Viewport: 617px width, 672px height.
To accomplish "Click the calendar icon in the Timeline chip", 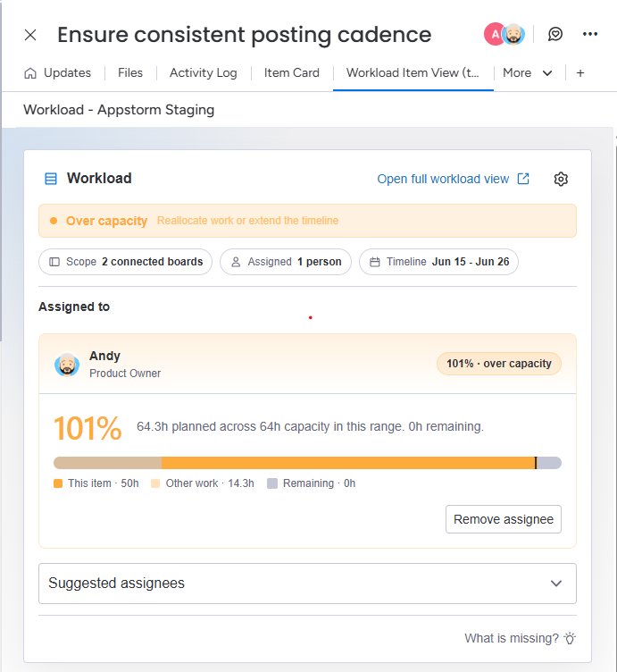I will pos(375,262).
